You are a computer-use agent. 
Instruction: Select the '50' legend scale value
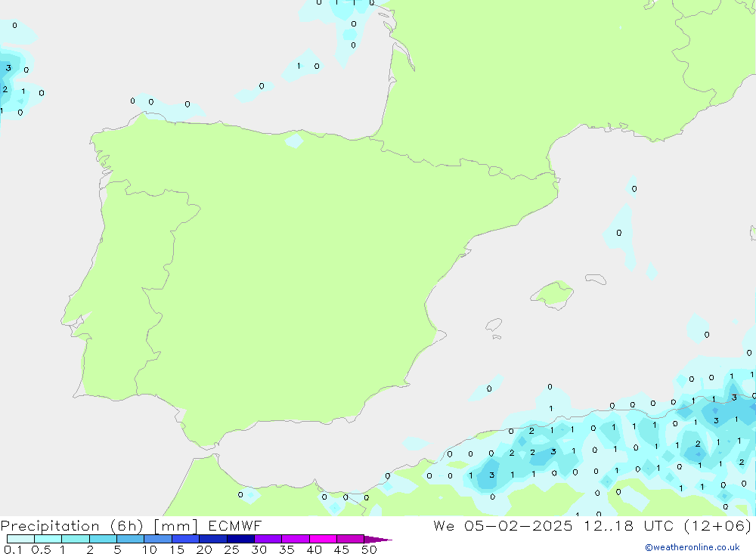[x=369, y=549]
